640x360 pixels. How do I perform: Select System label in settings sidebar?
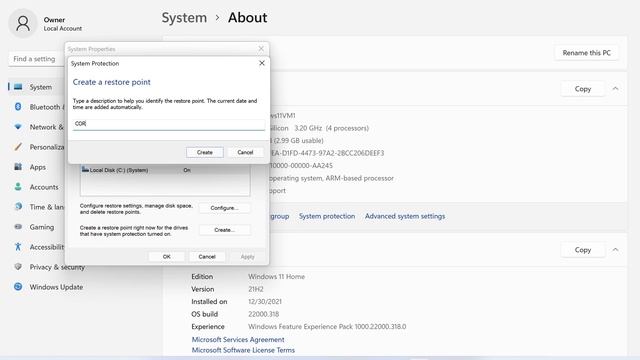point(40,87)
